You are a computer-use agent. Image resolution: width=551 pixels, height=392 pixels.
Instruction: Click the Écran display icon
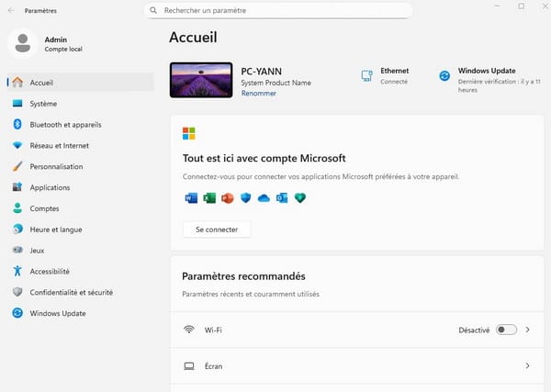[x=189, y=366]
